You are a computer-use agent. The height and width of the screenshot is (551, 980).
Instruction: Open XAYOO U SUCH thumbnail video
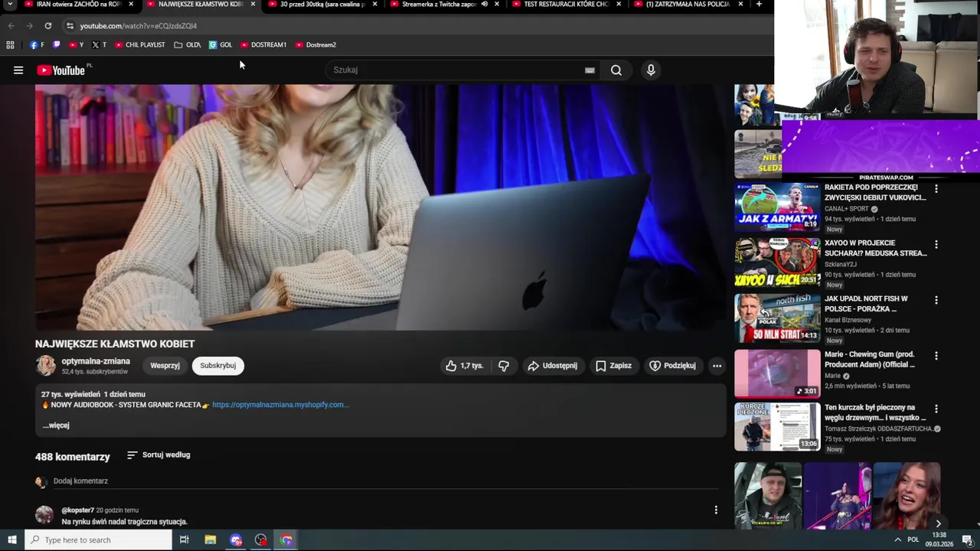tap(777, 262)
